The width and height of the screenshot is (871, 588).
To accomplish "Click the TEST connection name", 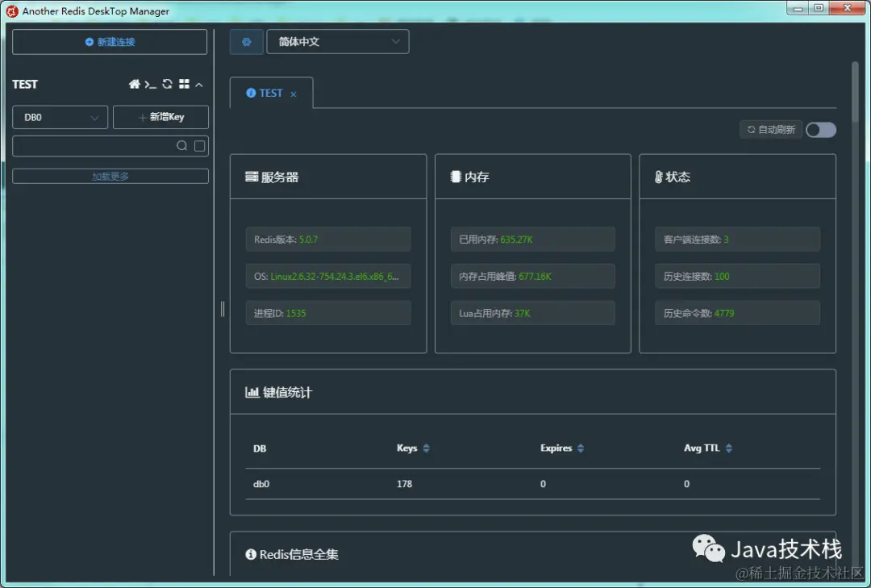I will coord(25,84).
